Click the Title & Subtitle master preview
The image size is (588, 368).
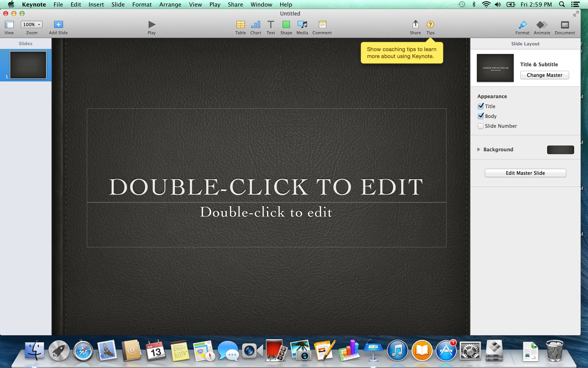(495, 68)
